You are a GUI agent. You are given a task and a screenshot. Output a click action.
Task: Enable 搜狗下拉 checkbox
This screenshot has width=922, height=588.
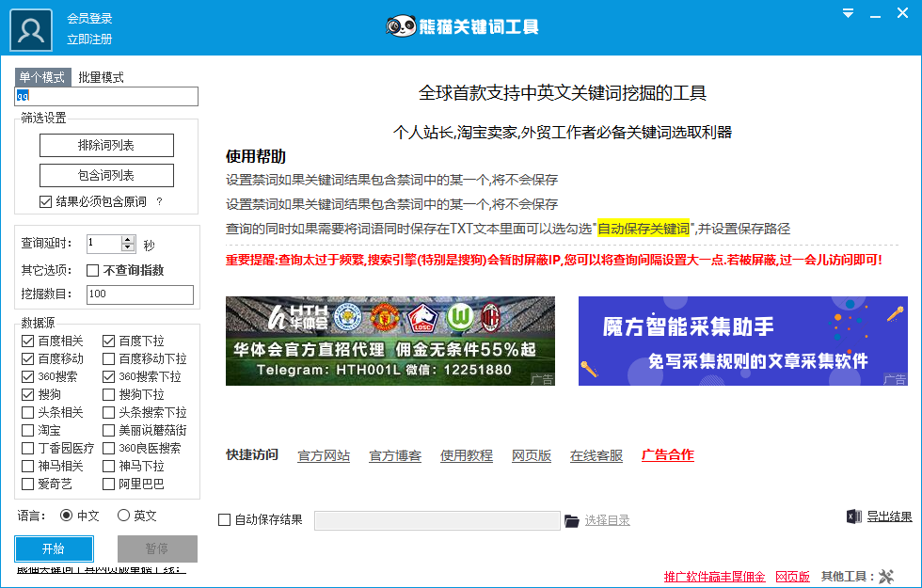(108, 394)
